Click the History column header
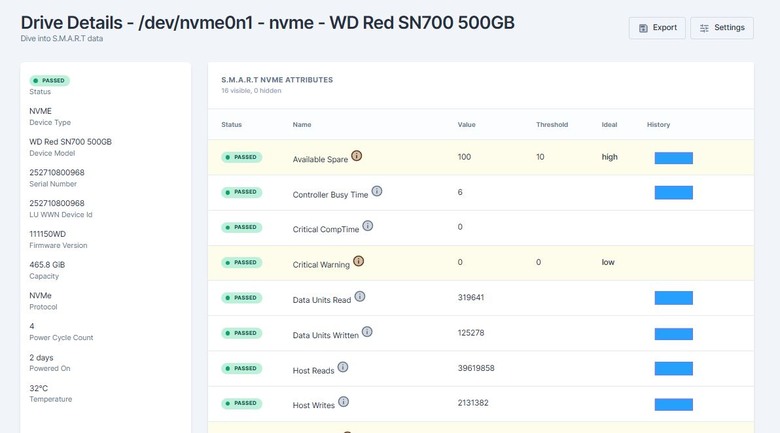780x433 pixels. tap(659, 124)
